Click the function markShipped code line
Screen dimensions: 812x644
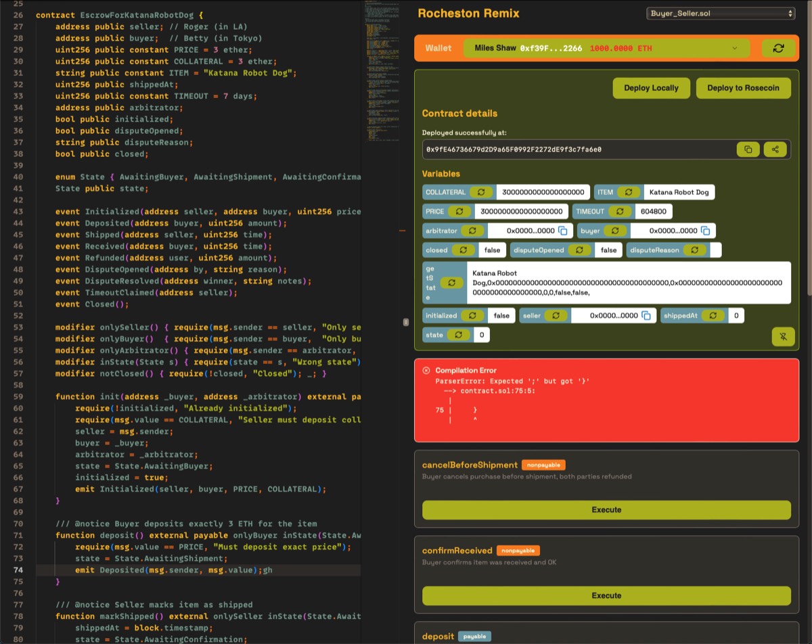(x=208, y=616)
